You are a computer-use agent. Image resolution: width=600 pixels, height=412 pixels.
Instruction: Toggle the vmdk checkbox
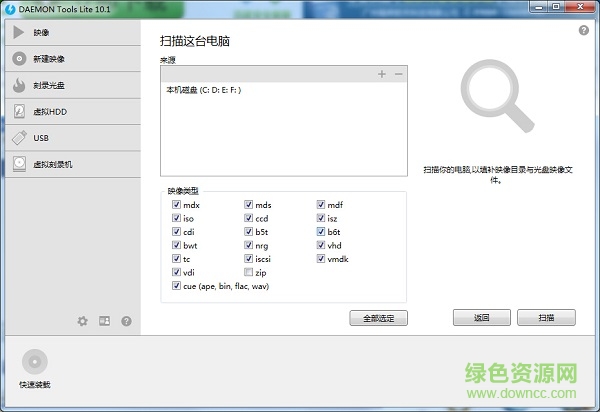tap(321, 259)
